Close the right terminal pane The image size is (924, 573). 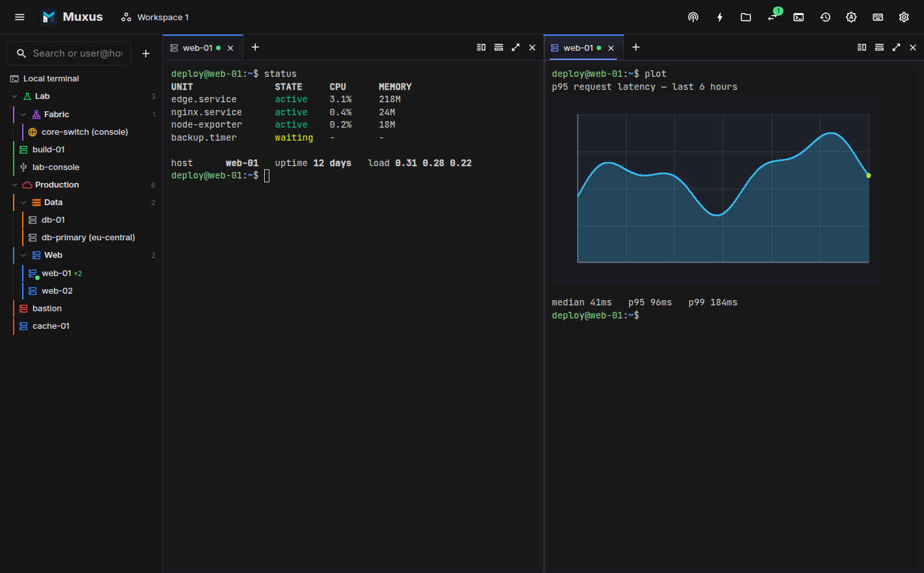pyautogui.click(x=913, y=47)
